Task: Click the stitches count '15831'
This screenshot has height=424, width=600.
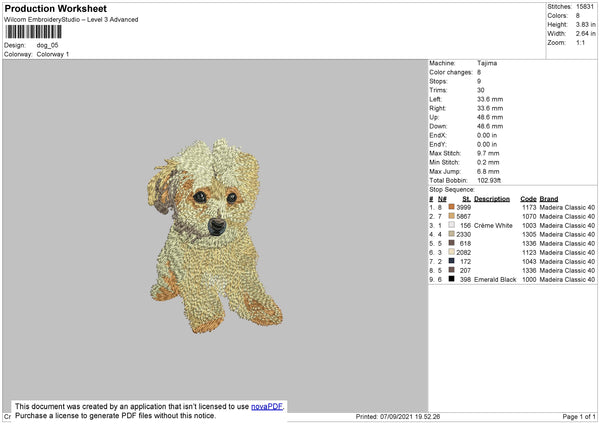Action: 585,7
